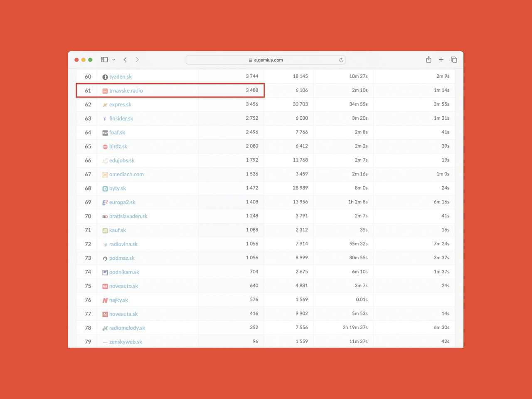Reload the e.gemius.com page
The width and height of the screenshot is (532, 399).
[341, 60]
